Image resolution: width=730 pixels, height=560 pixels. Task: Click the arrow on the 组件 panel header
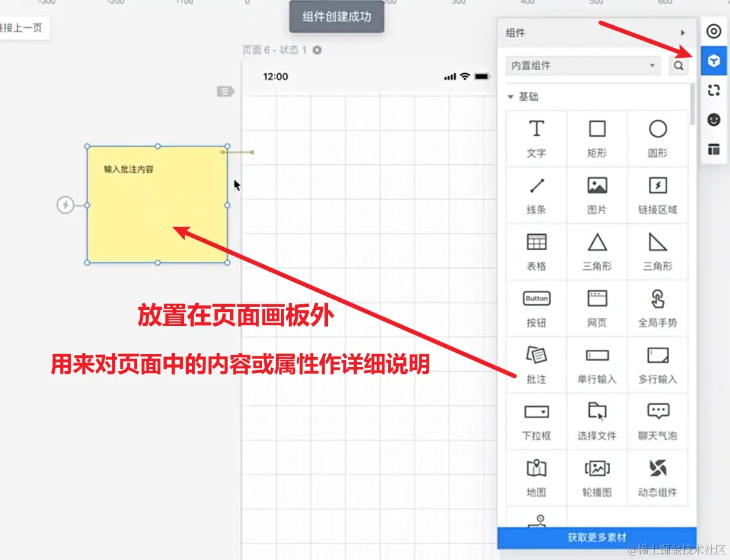tap(683, 33)
